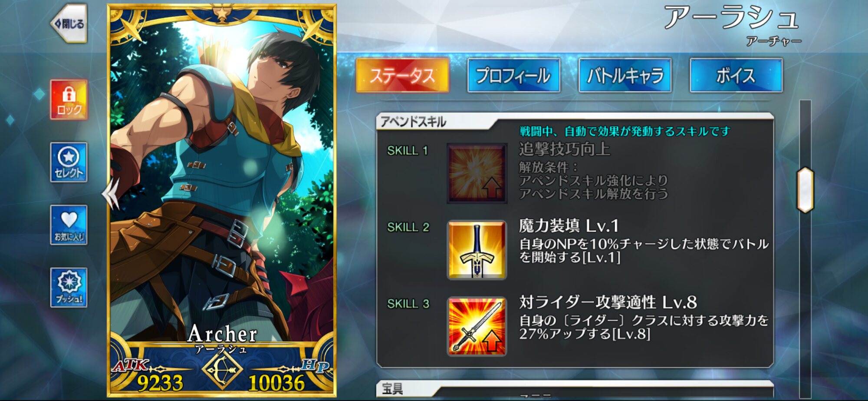The width and height of the screenshot is (868, 401).
Task: Click the locked 追撃技巧向上 skill icon
Action: [477, 173]
